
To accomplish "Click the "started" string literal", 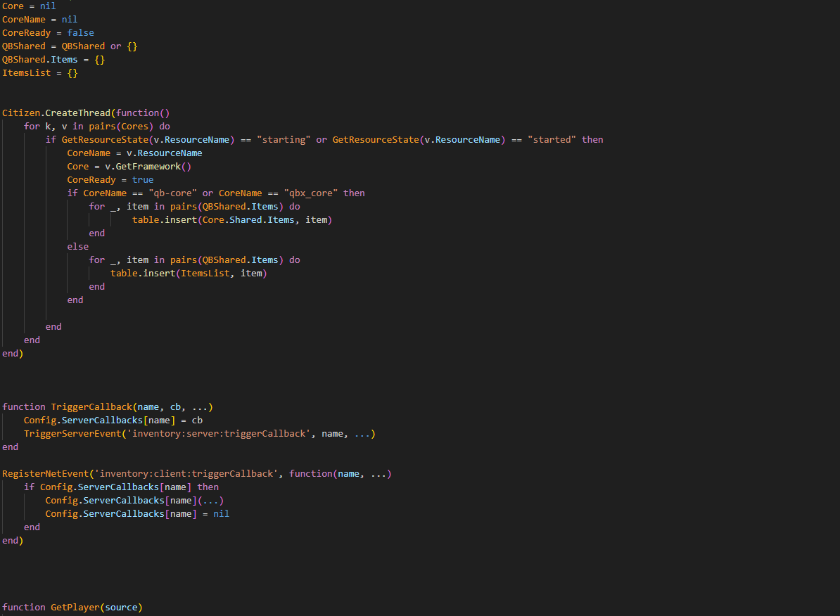I will click(x=552, y=140).
